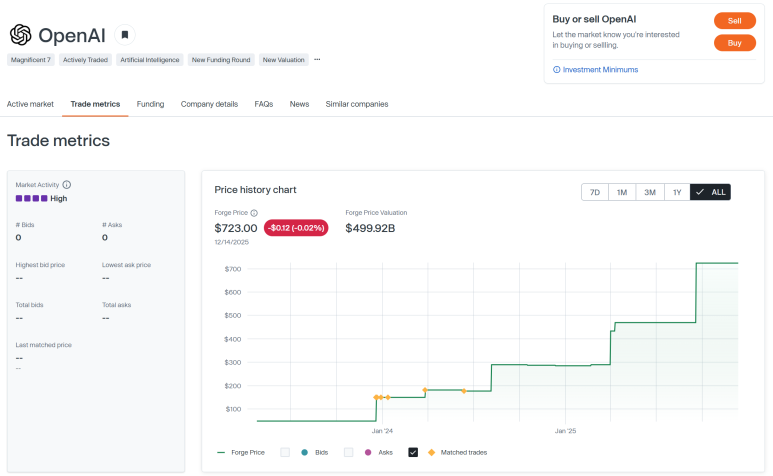Click the Forge Price info icon
Viewport: 773px width, 476px height.
click(254, 213)
